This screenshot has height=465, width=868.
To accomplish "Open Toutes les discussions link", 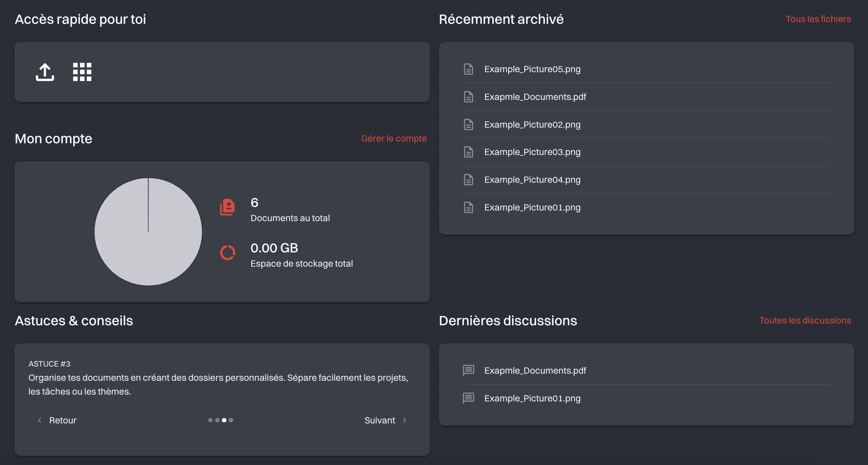I will click(x=805, y=320).
